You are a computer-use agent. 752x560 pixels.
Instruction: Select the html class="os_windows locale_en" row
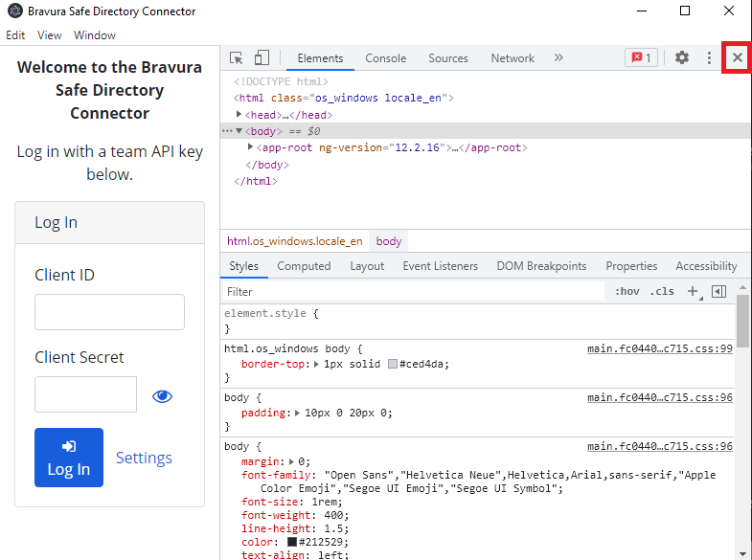pos(486,98)
